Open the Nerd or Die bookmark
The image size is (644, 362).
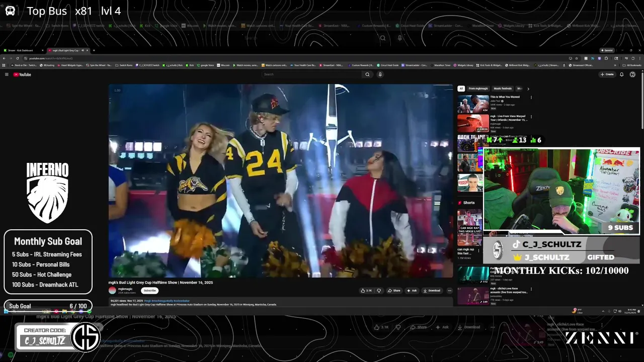pos(24,65)
